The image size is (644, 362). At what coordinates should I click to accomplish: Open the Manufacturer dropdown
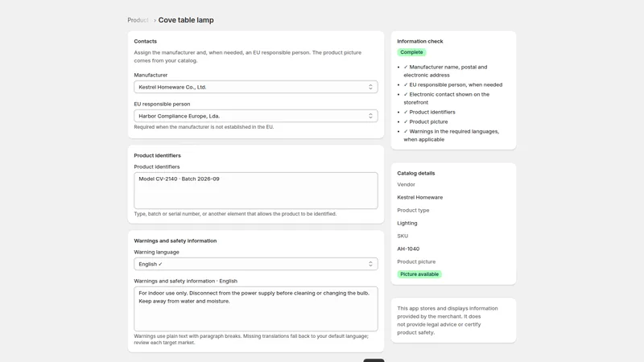pos(255,87)
